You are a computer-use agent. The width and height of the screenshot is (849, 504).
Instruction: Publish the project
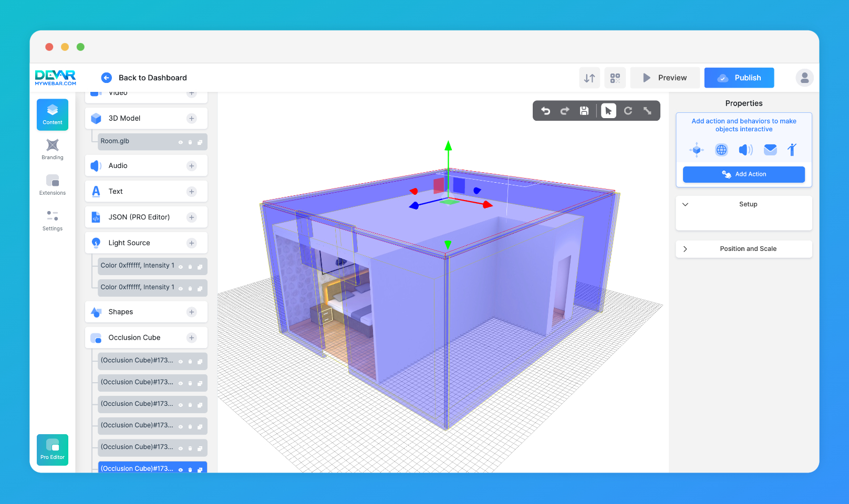click(739, 77)
